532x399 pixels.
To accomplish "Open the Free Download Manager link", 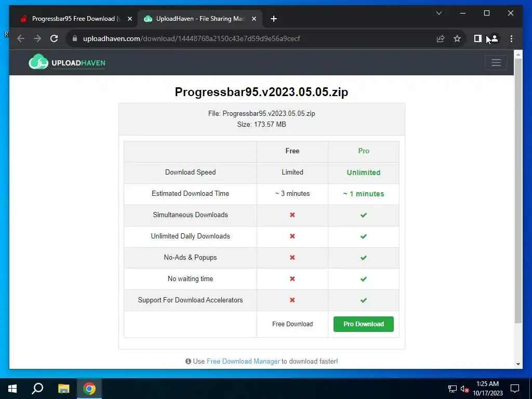I will [x=243, y=362].
